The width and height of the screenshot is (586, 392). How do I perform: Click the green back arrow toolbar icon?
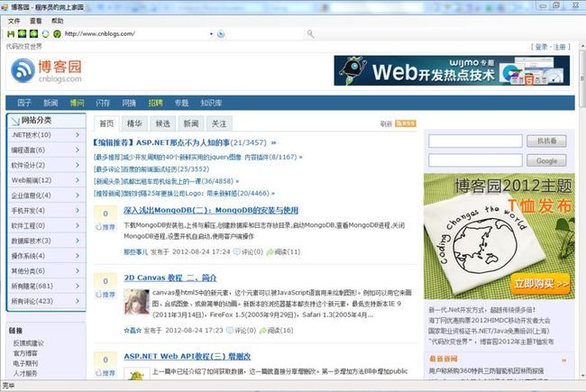[x=23, y=34]
